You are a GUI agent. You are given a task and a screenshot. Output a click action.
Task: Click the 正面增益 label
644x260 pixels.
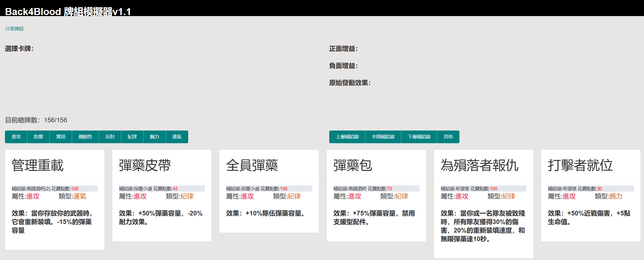point(343,49)
